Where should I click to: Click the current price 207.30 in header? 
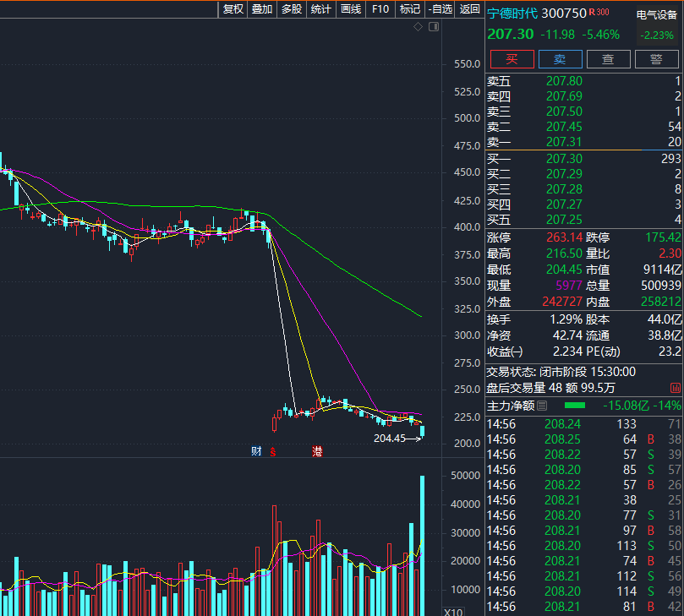point(511,34)
